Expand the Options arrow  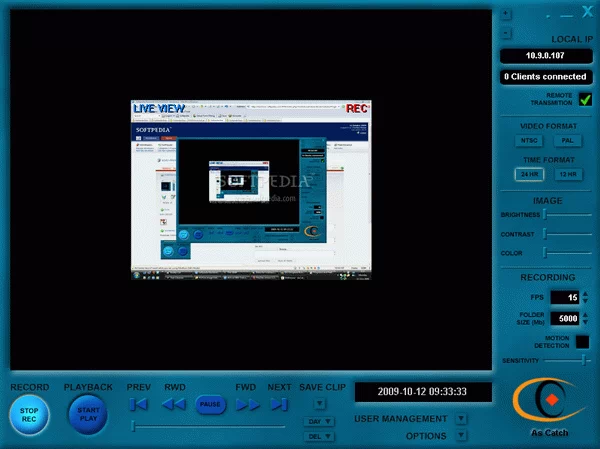click(x=461, y=435)
